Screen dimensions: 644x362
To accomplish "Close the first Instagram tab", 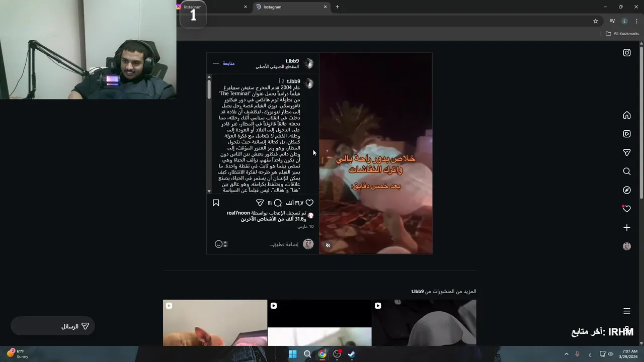I will 246,7.
